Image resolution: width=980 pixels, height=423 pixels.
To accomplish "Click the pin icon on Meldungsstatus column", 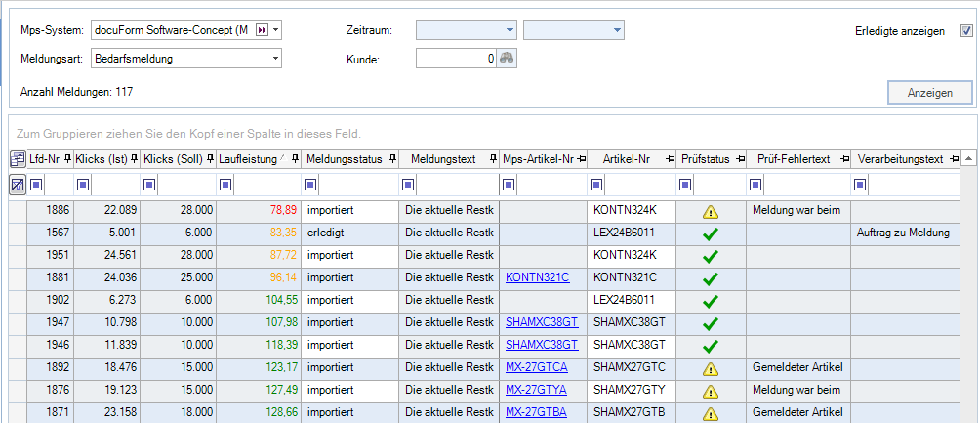I will [392, 158].
